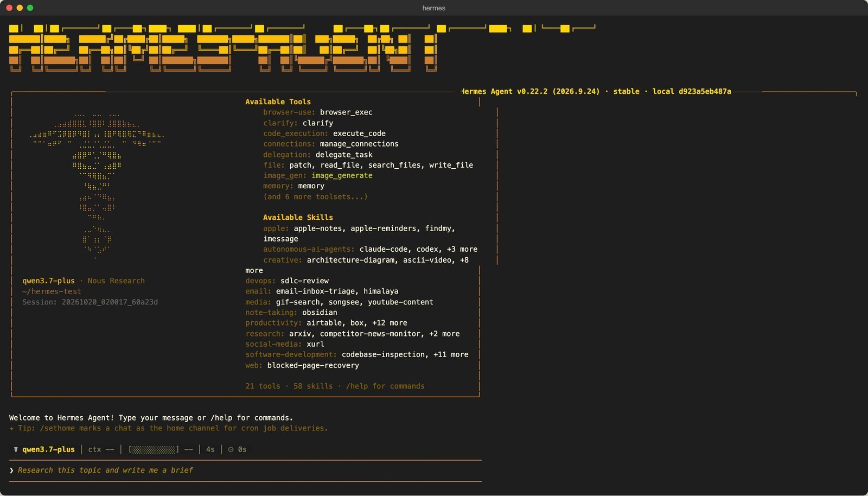This screenshot has width=868, height=496.
Task: Click 'codebase-inspection' software-development skill
Action: tap(383, 354)
